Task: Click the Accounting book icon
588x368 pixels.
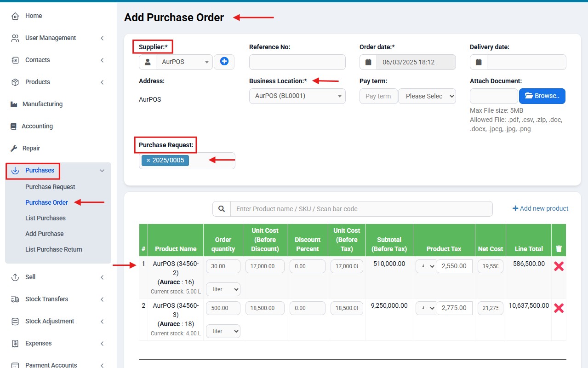Action: (13, 126)
